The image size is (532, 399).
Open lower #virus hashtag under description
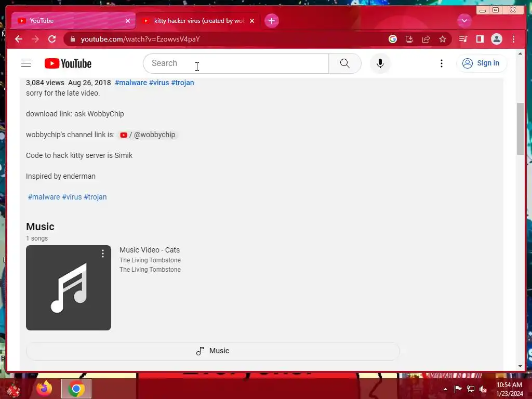pos(72,197)
